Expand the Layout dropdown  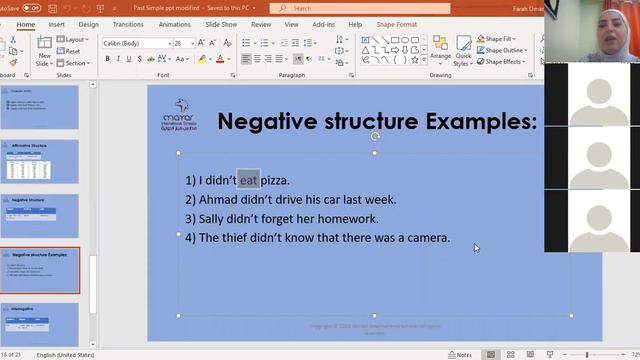[73, 39]
